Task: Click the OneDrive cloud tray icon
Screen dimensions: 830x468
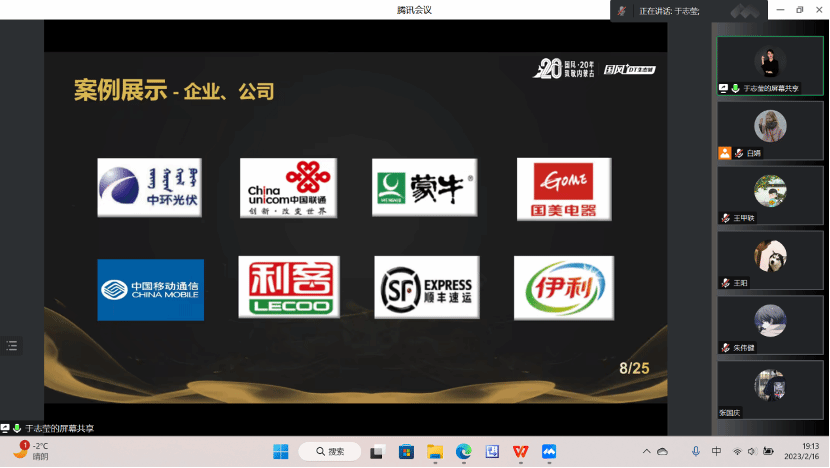Action: tap(662, 452)
